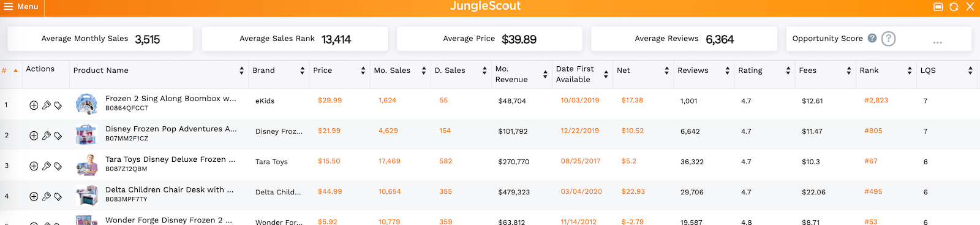Click the refresh icon in the header
The width and height of the screenshot is (980, 225).
tap(954, 7)
